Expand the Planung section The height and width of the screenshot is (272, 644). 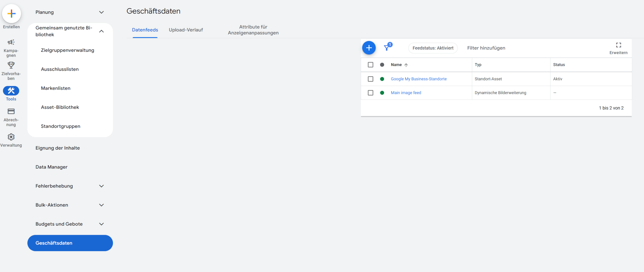pyautogui.click(x=101, y=12)
